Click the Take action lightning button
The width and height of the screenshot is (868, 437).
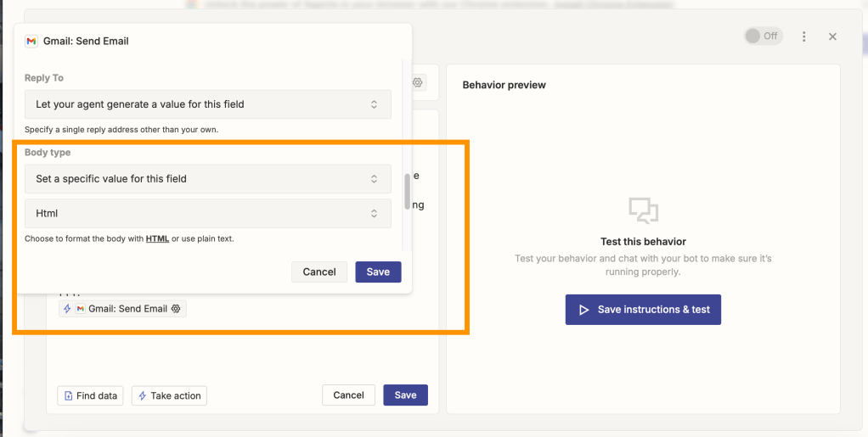169,395
